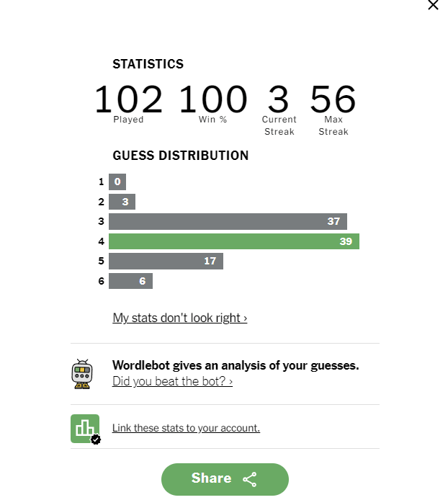Screen dimensions: 448x500
Task: Click the bar showing 0 wins
Action: pyautogui.click(x=117, y=182)
